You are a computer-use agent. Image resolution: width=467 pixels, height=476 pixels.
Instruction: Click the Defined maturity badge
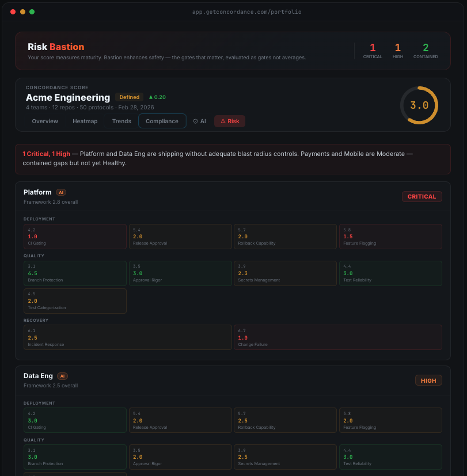point(130,97)
